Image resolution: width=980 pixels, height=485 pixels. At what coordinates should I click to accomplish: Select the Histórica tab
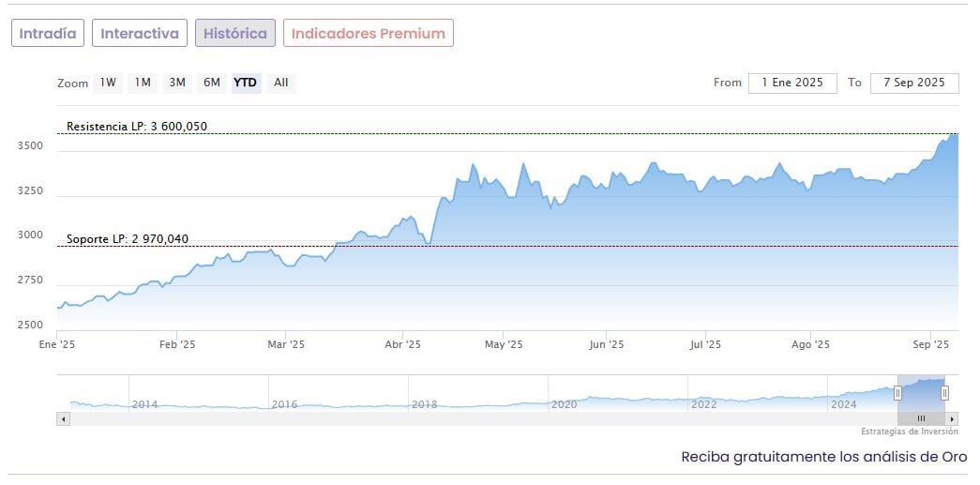click(235, 34)
